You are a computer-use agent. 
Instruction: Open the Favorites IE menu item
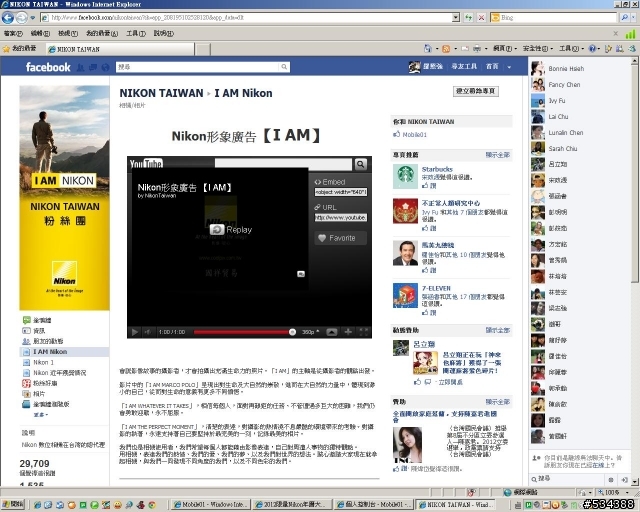pos(102,33)
